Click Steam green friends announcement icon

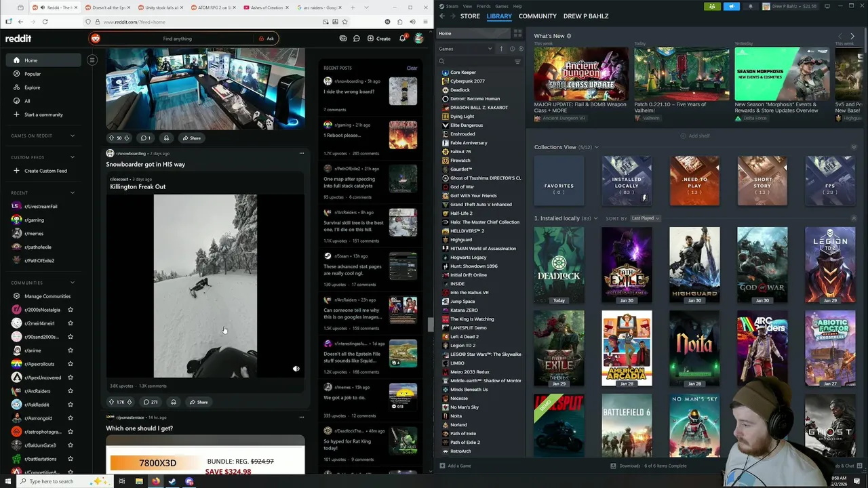pos(712,6)
